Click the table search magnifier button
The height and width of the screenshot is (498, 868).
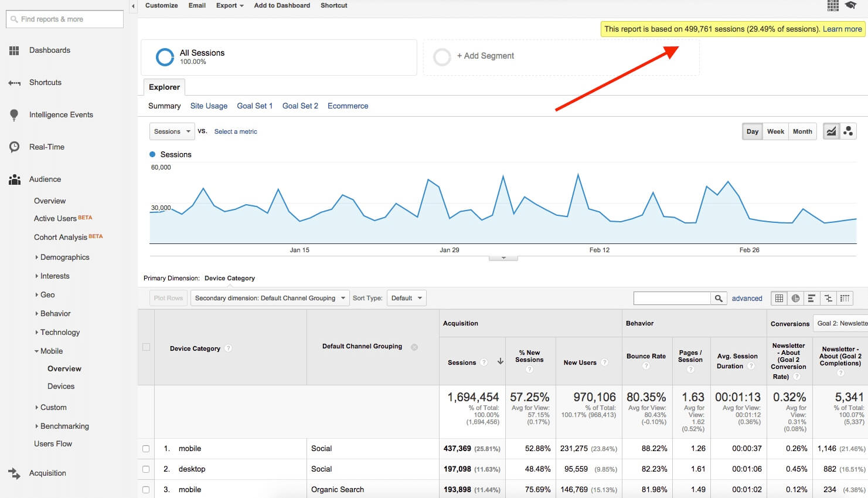pos(719,298)
